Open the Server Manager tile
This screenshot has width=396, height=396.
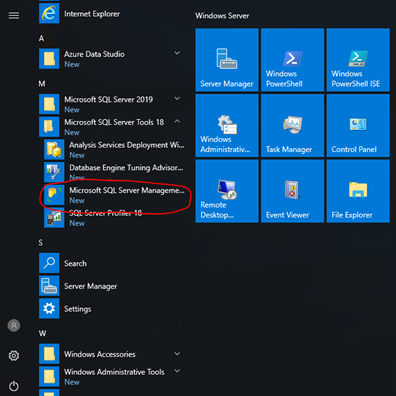[227, 60]
